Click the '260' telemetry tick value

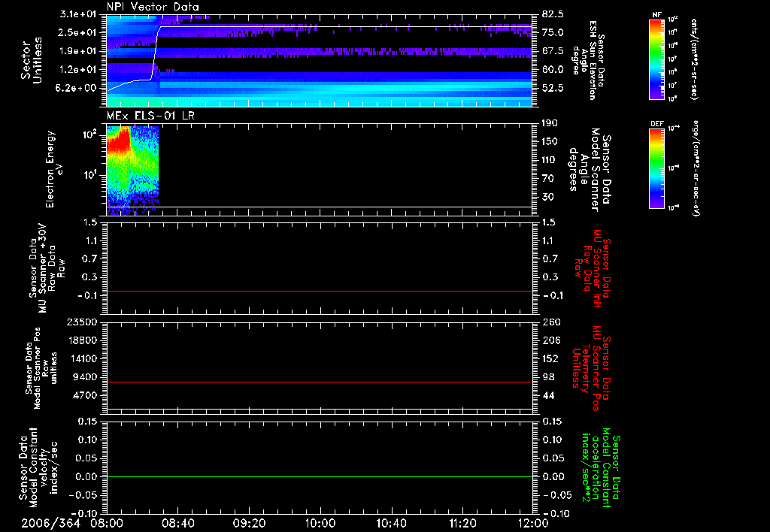pyautogui.click(x=551, y=322)
